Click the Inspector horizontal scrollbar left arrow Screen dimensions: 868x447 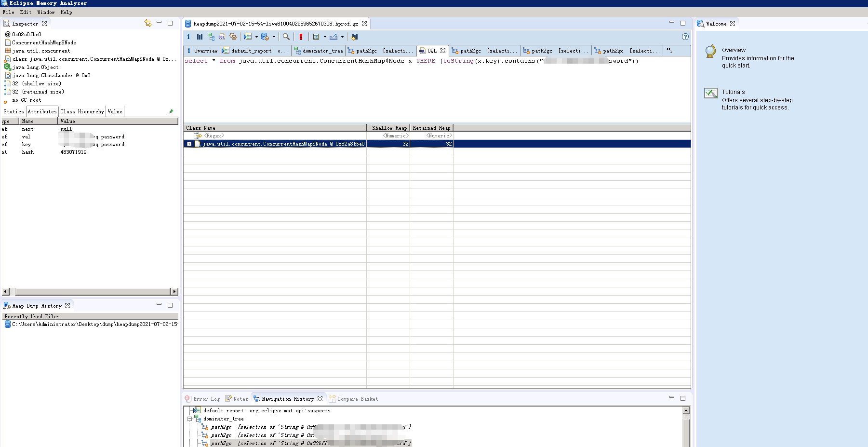pyautogui.click(x=6, y=291)
